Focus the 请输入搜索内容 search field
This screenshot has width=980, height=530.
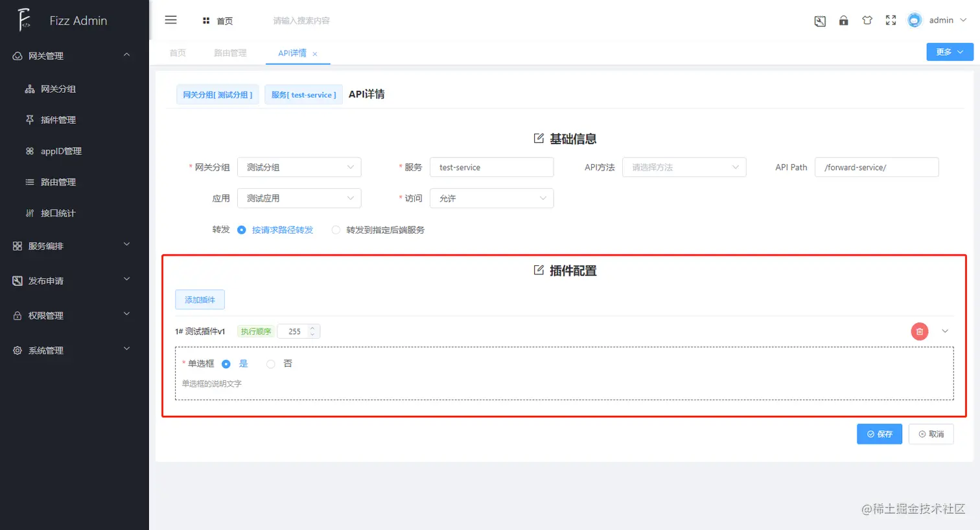pos(301,21)
